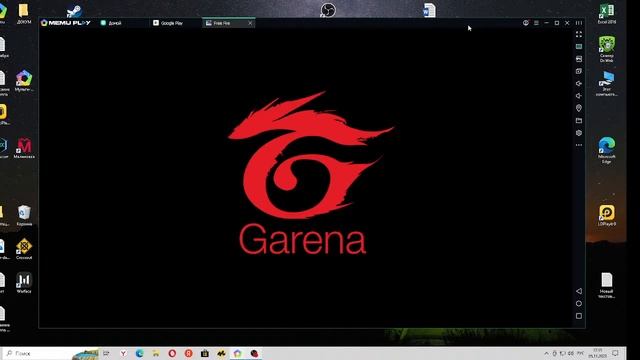Click the Android home circle button
The image size is (640, 360).
click(579, 303)
